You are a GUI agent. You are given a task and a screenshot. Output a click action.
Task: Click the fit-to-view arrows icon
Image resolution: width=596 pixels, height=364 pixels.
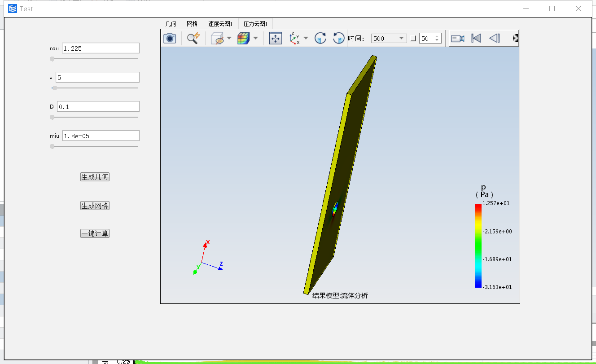pyautogui.click(x=276, y=39)
